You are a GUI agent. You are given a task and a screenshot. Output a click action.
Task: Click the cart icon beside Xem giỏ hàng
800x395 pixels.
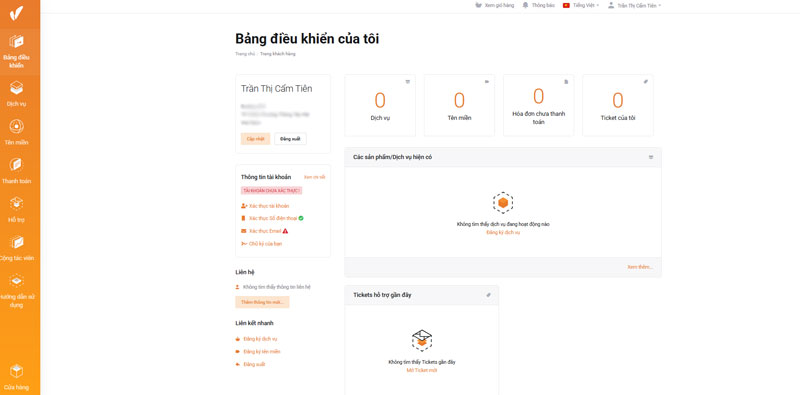point(478,5)
